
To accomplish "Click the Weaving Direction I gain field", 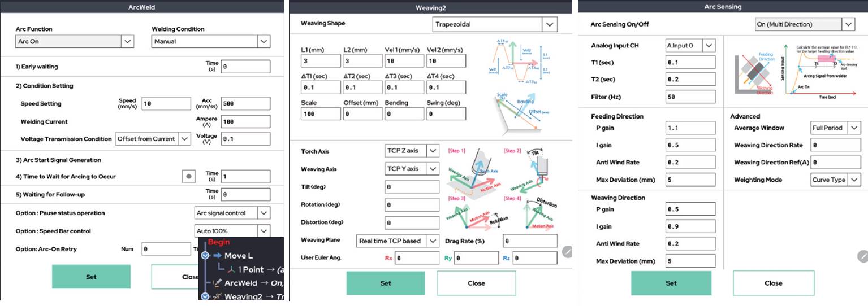I will pos(690,227).
